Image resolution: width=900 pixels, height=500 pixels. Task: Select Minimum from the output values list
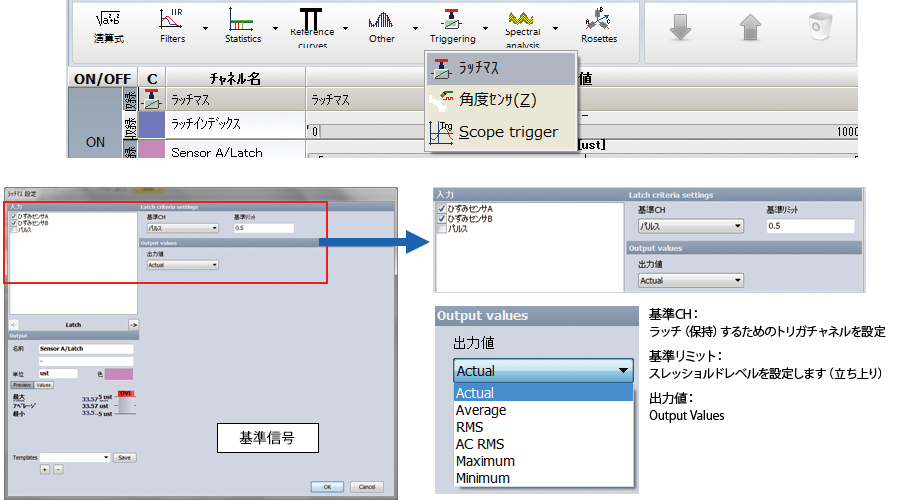coord(543,478)
